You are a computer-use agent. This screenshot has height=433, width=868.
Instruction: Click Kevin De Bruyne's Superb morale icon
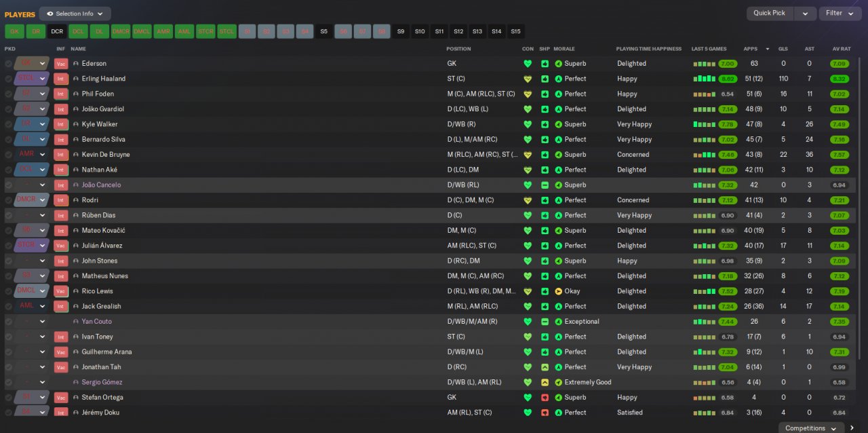click(559, 155)
